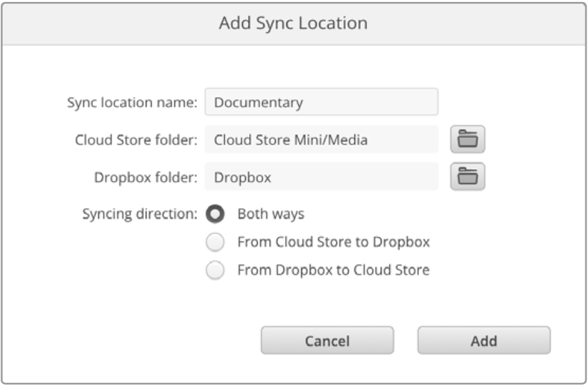
Task: Open the Dropbox folder browse icon
Action: coord(468,176)
